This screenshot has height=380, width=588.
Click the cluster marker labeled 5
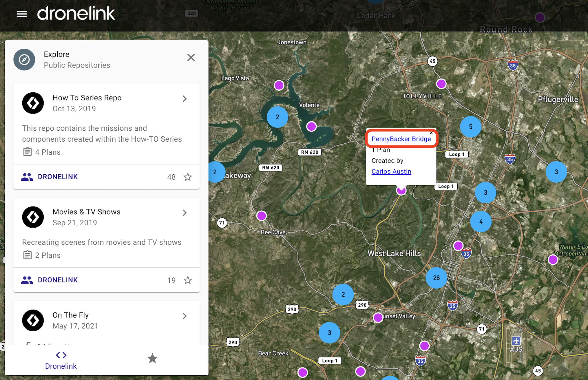471,127
